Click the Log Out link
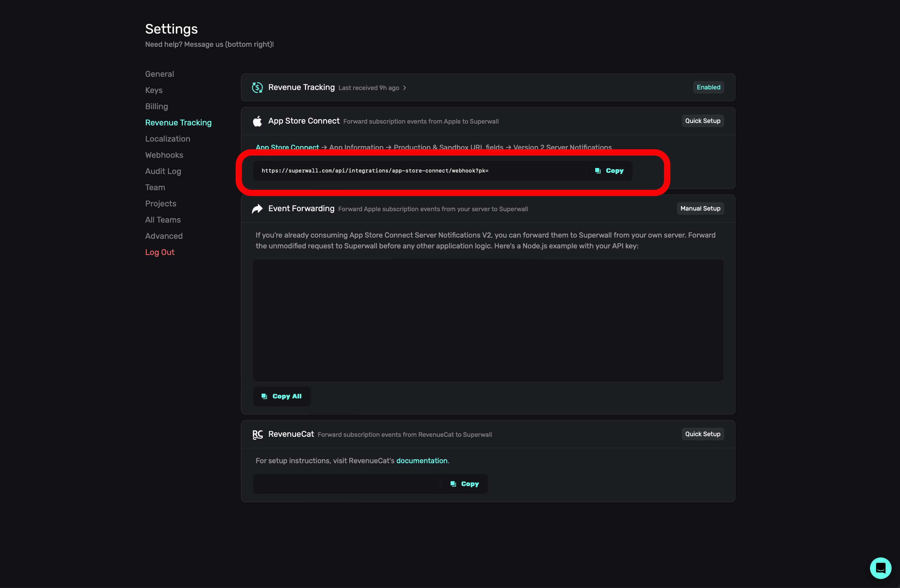 click(x=160, y=252)
